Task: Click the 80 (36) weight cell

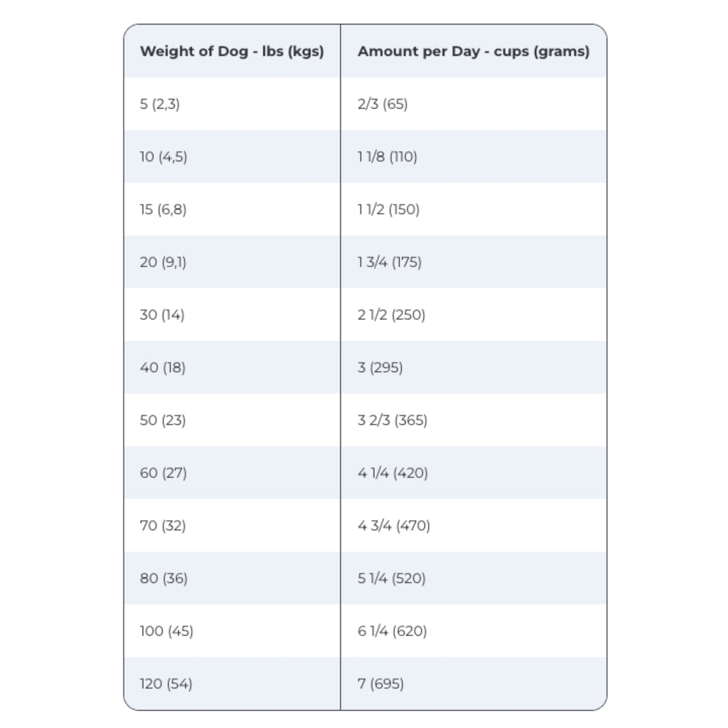Action: coord(164,579)
